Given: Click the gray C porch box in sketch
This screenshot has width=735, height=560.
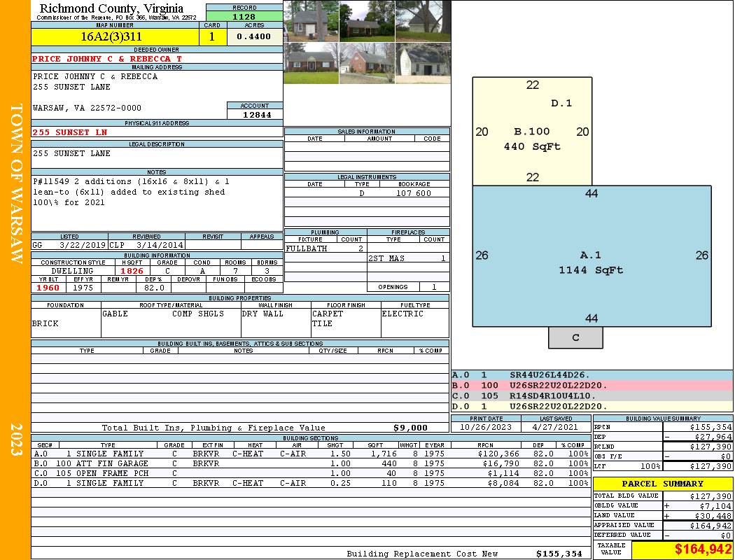Looking at the screenshot, I should tap(575, 337).
